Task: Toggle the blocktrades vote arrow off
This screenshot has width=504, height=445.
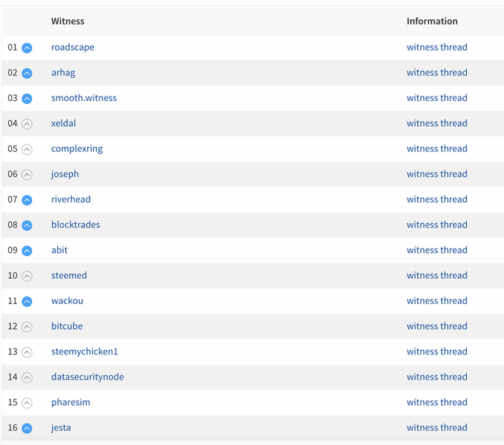Action: point(27,225)
